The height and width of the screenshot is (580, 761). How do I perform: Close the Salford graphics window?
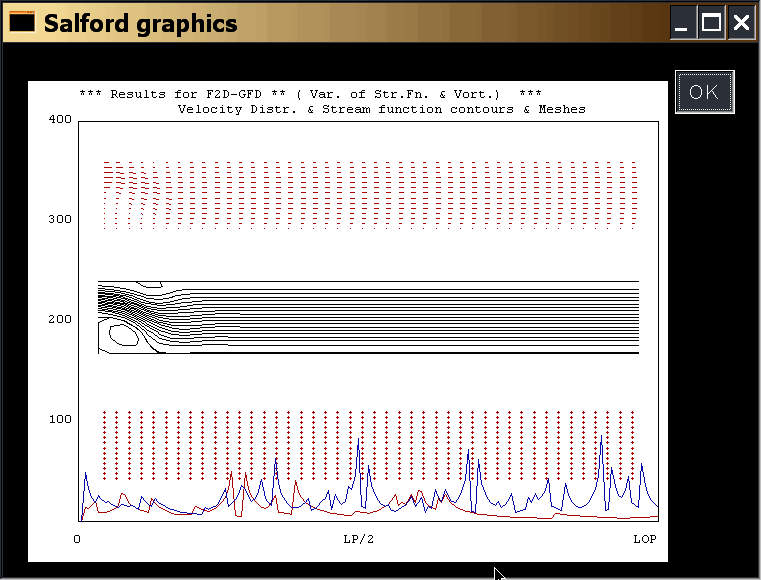click(x=741, y=23)
